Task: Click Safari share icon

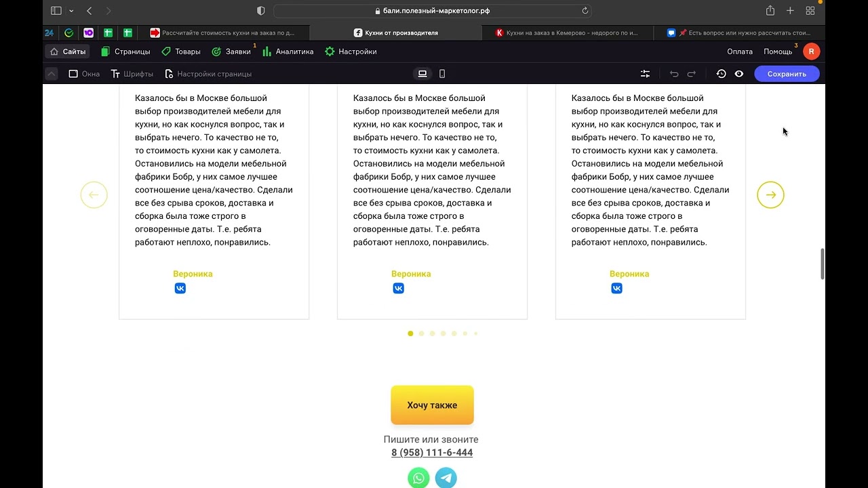Action: tap(770, 11)
